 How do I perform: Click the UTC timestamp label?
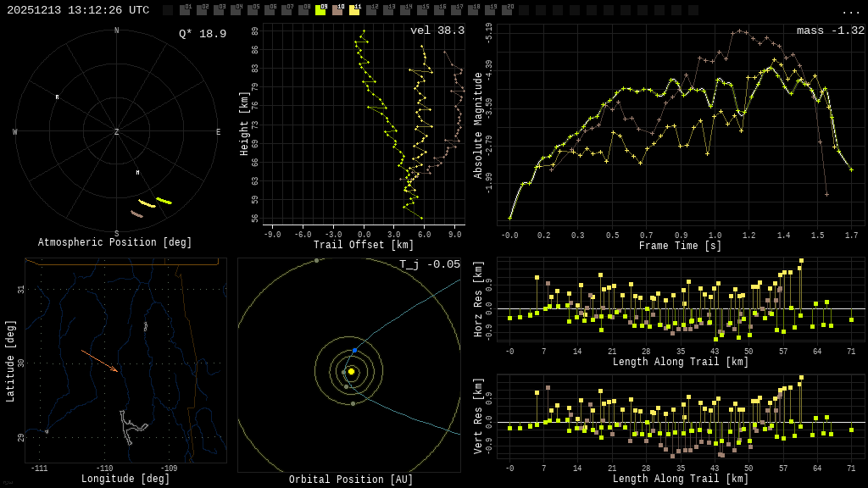coord(78,10)
